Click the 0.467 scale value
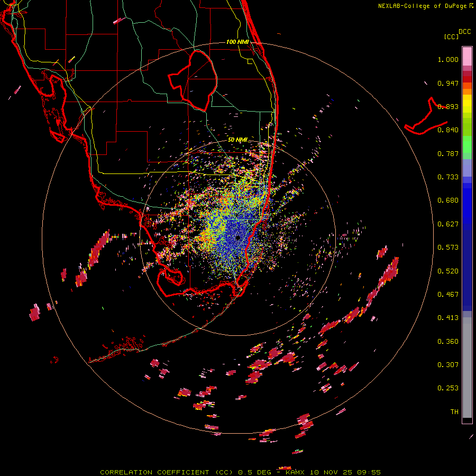This screenshot has height=476, width=476. click(x=448, y=294)
